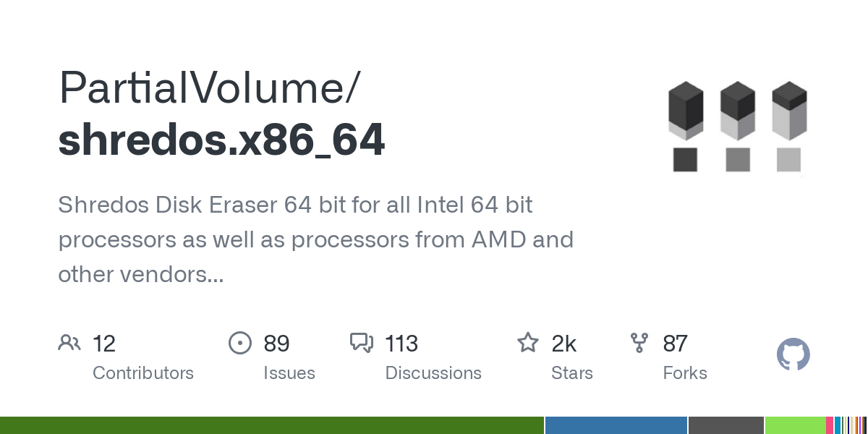
Task: Click the 2k star count
Action: point(564,344)
